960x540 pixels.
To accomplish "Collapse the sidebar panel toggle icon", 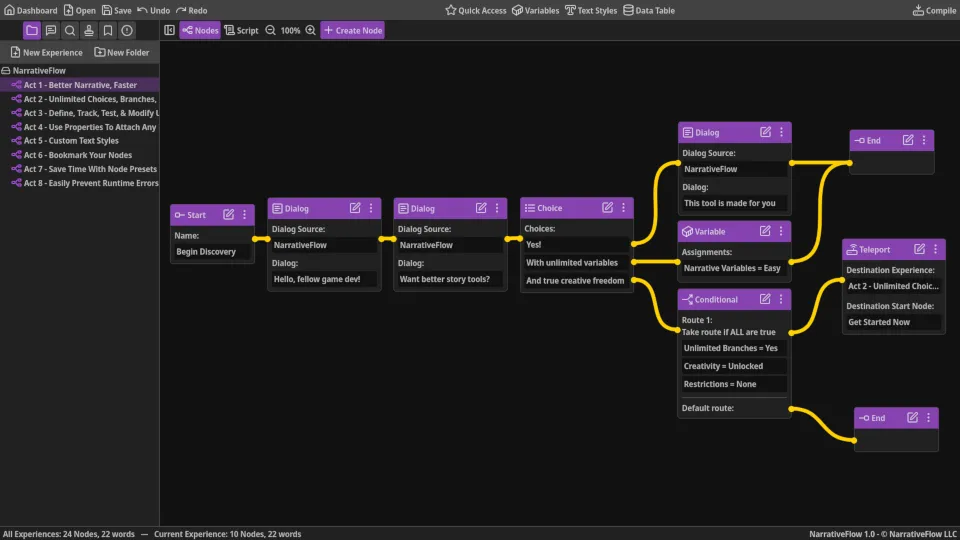I will pos(170,30).
